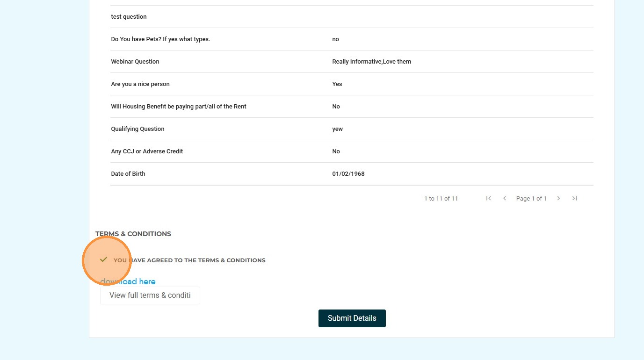Click the 'download here' link
This screenshot has height=360, width=644.
pyautogui.click(x=128, y=281)
